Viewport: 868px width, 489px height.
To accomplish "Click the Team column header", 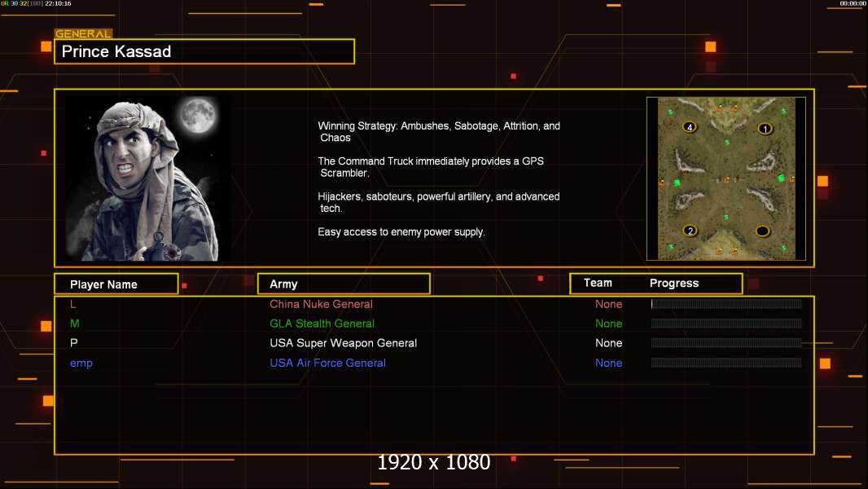I will click(598, 283).
